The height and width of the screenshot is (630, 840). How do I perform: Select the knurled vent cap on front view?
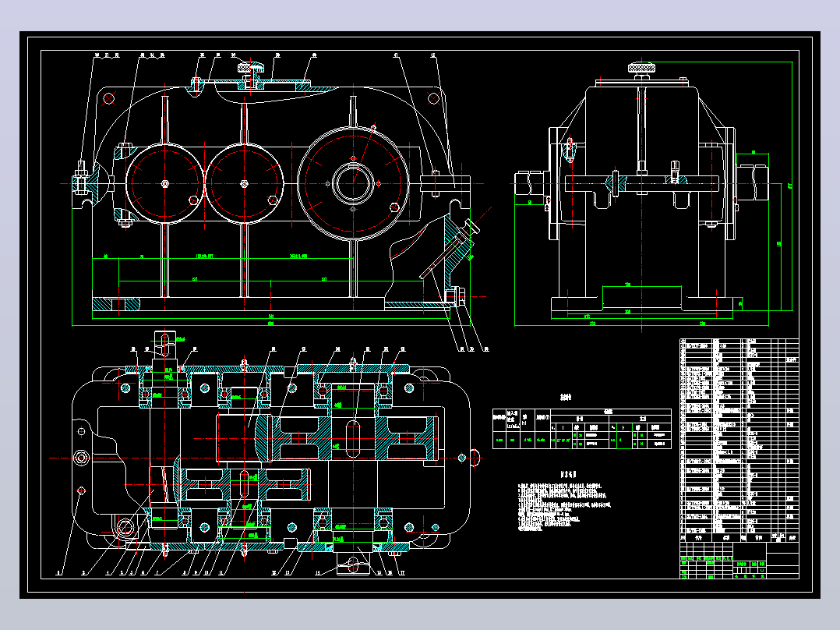click(x=251, y=68)
